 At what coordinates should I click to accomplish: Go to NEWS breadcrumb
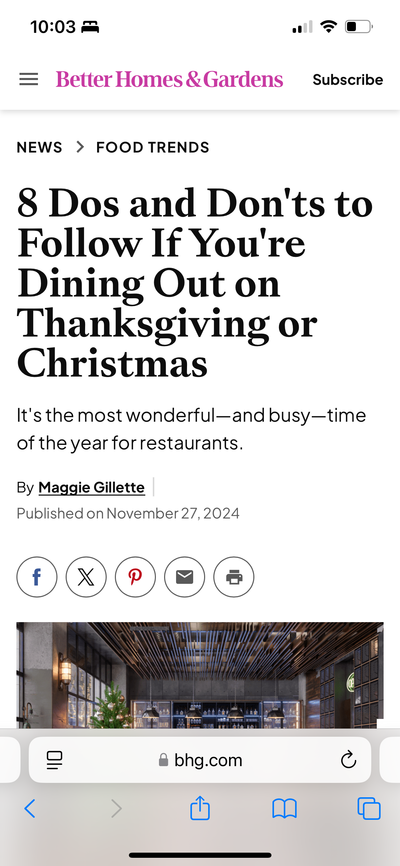39,147
